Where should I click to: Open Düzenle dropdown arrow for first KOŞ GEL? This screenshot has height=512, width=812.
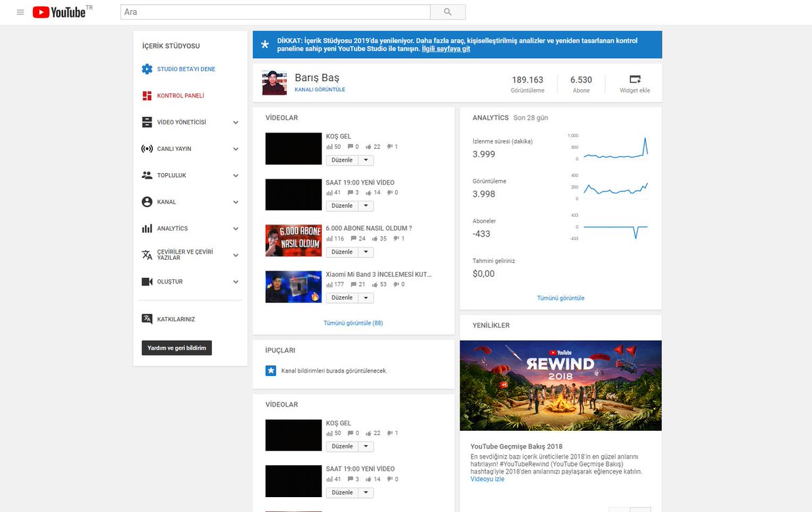pyautogui.click(x=365, y=160)
